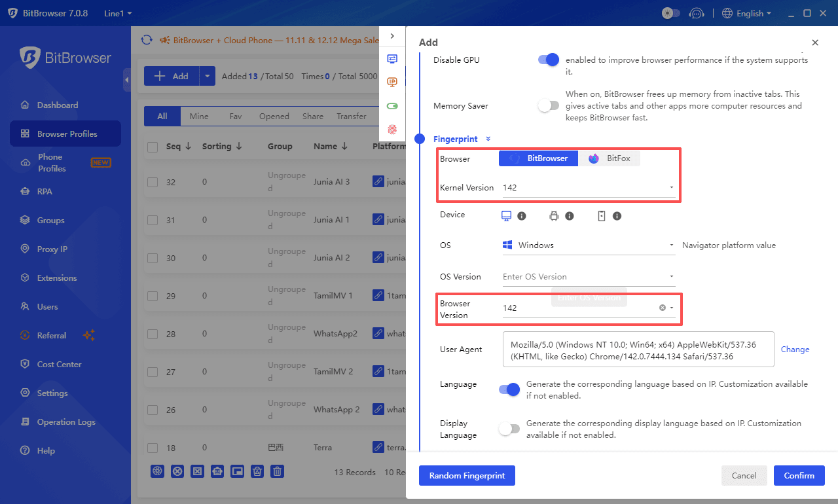Click the info icon beside printer device
Viewport: 838px width, 504px height.
tap(570, 215)
